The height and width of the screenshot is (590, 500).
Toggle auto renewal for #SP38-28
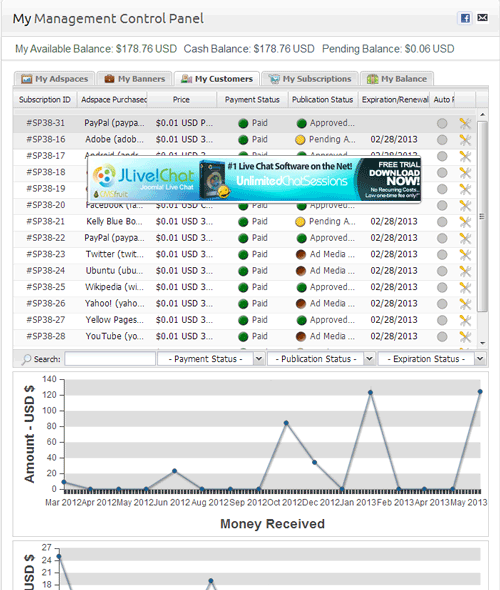(x=442, y=337)
